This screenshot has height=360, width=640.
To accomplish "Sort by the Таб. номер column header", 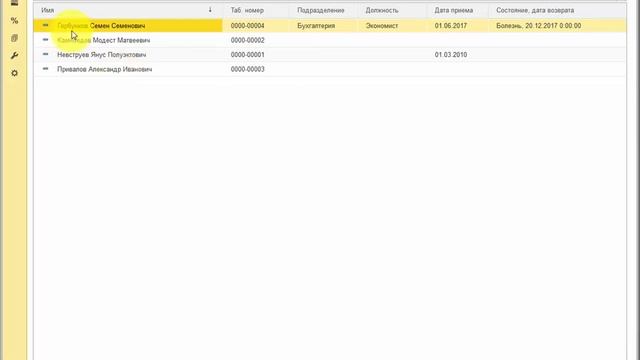I will tap(247, 10).
